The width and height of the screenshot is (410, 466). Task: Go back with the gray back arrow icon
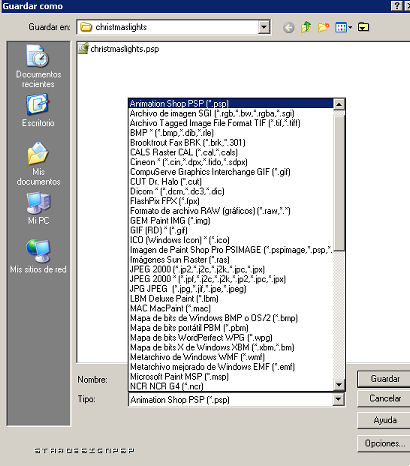pos(289,27)
